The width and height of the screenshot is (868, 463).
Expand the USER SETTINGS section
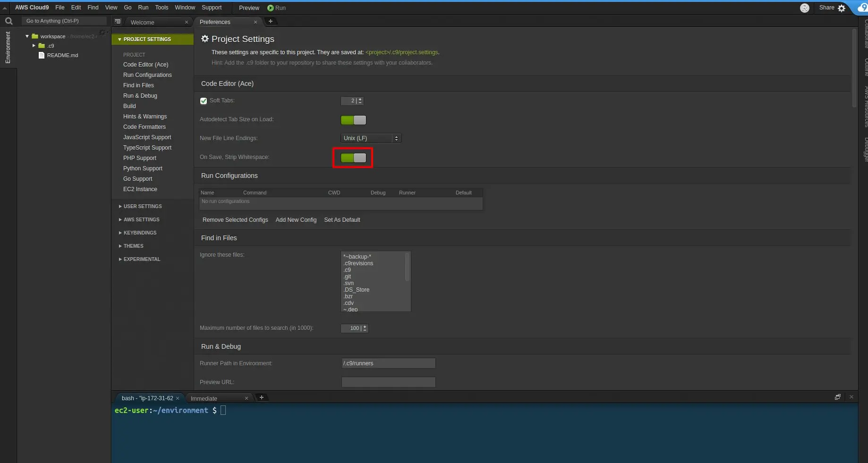[140, 206]
